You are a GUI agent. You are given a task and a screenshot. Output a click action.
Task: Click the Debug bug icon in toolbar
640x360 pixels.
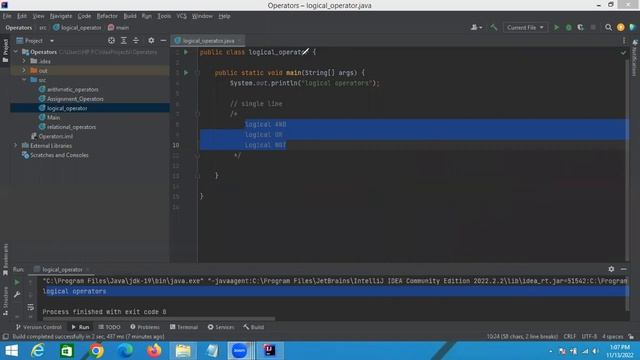[569, 27]
